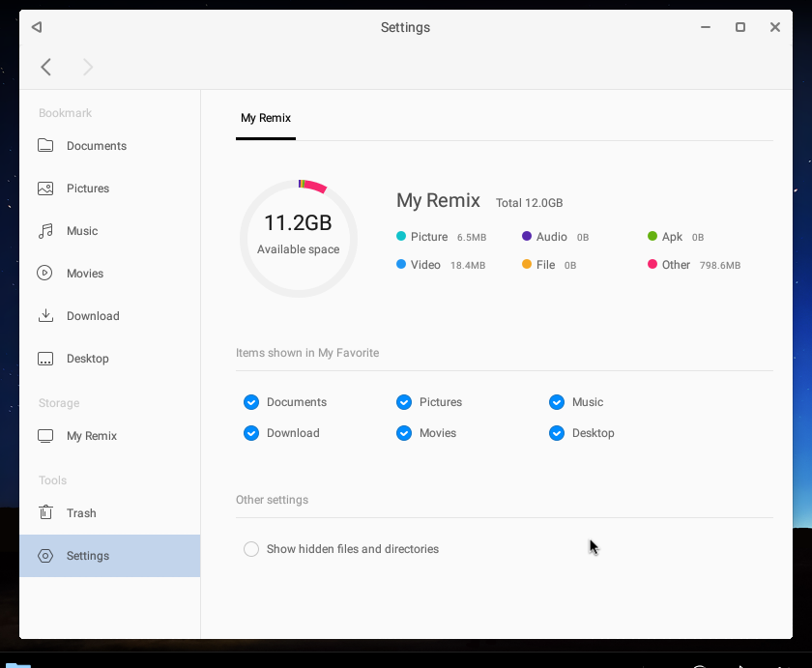Image resolution: width=812 pixels, height=668 pixels.
Task: Uncheck Movies from My Favorite items
Action: coord(404,433)
